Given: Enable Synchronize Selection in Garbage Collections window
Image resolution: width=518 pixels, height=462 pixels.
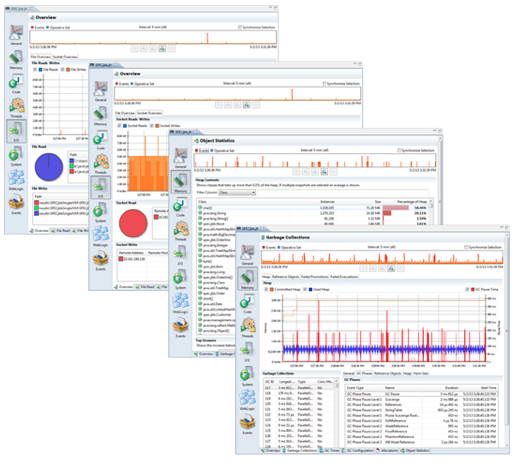Looking at the screenshot, I should [x=466, y=247].
